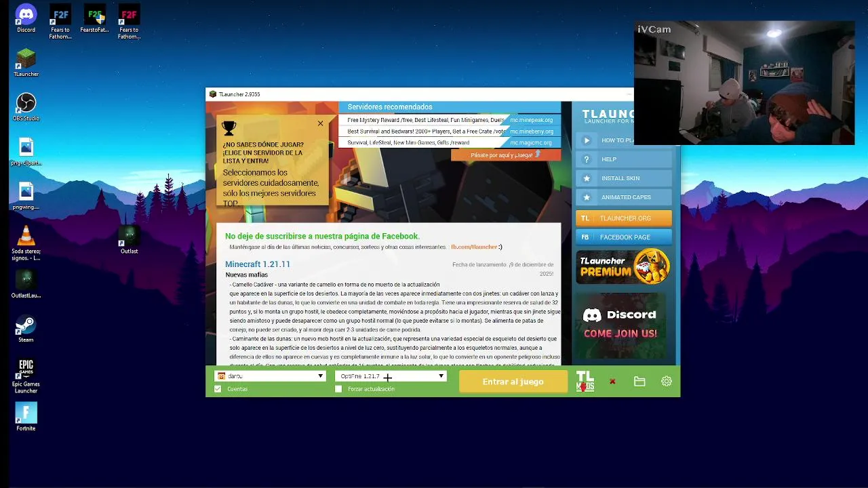Open the Minecraft 1.21.11 heading link

[258, 264]
